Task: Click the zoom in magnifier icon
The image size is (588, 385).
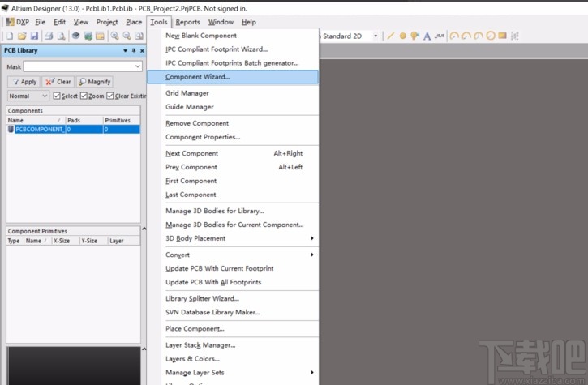Action: coord(115,36)
